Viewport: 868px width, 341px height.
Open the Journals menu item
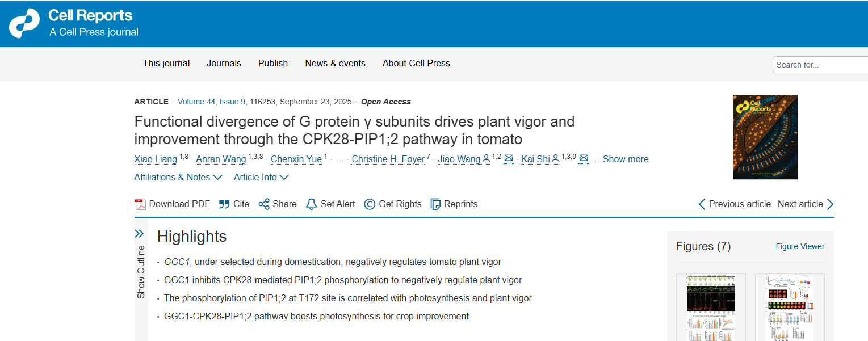point(224,64)
